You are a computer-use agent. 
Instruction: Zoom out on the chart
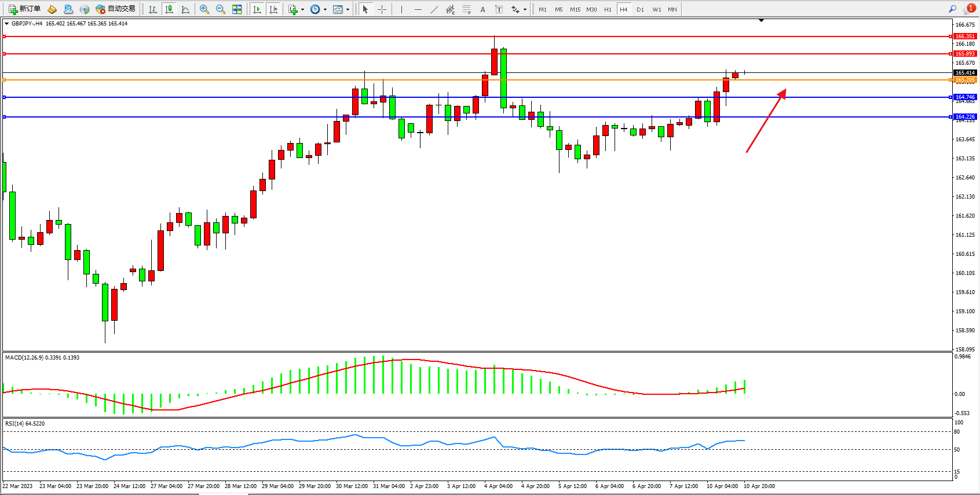pos(221,9)
